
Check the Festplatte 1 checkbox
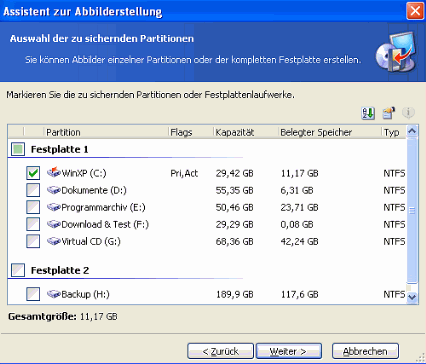coord(18,149)
